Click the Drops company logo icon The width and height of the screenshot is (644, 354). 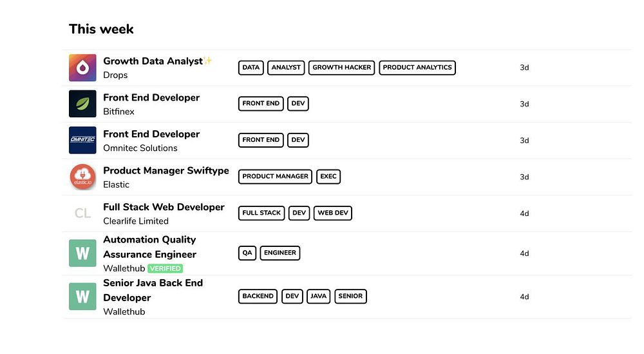coord(82,68)
